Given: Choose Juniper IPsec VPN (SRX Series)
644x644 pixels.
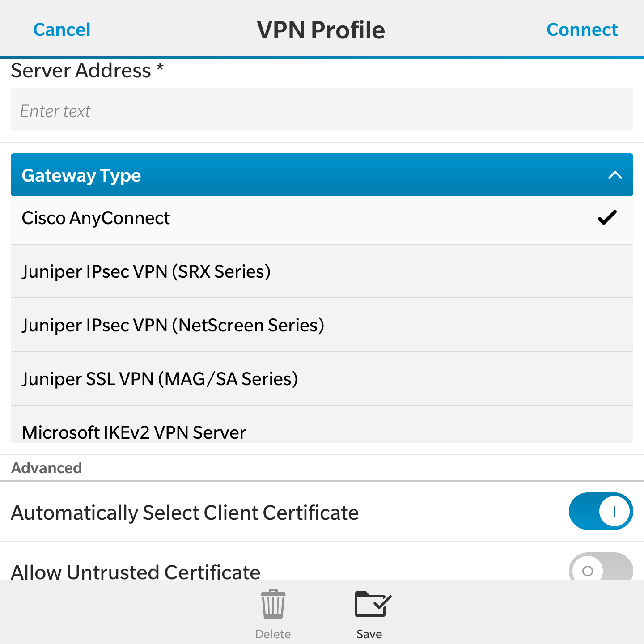Looking at the screenshot, I should pyautogui.click(x=322, y=271).
